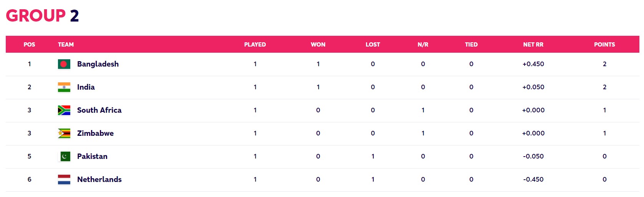This screenshot has height=197, width=644.
Task: Open the Bangladesh team link
Action: (x=98, y=64)
